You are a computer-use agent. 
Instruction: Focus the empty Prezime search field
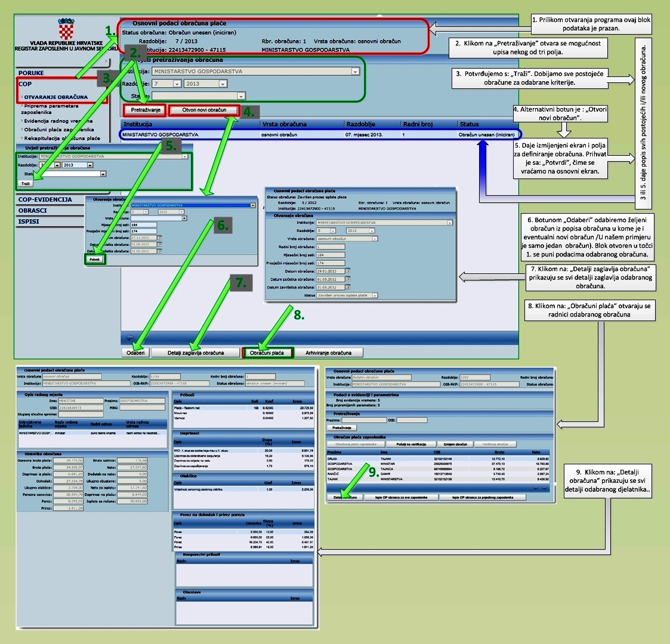point(363,420)
